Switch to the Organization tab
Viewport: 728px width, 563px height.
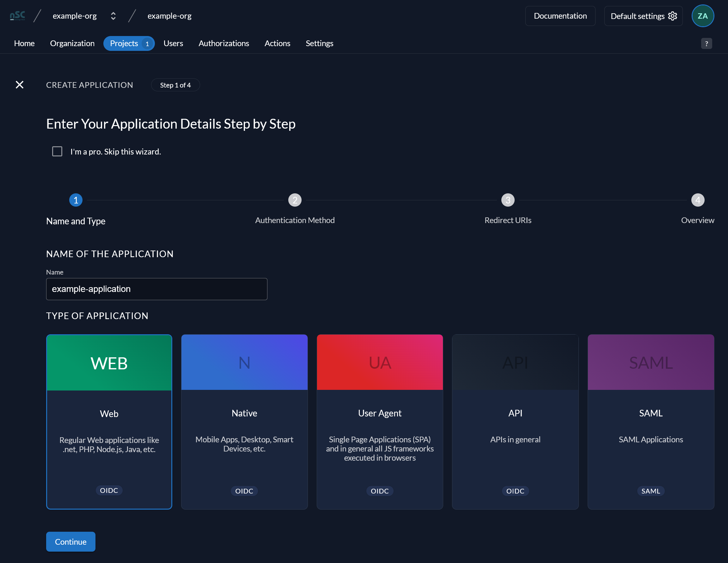point(72,43)
